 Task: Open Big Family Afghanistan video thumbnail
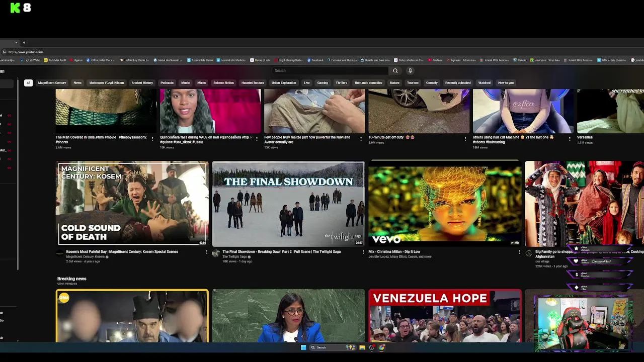584,203
